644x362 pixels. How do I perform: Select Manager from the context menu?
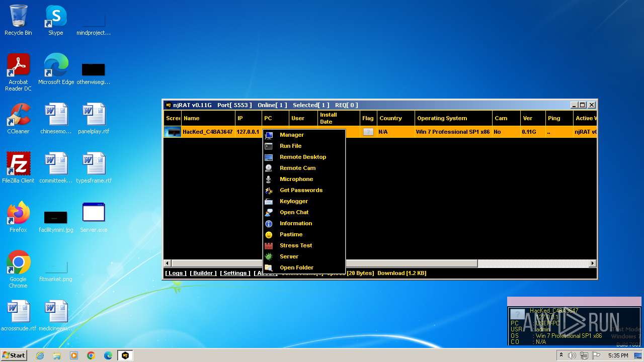coord(304,135)
